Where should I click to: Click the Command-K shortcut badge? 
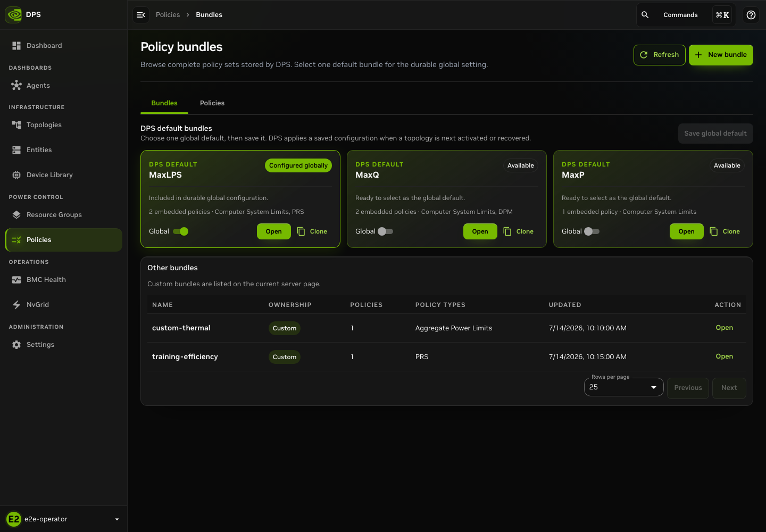[722, 15]
